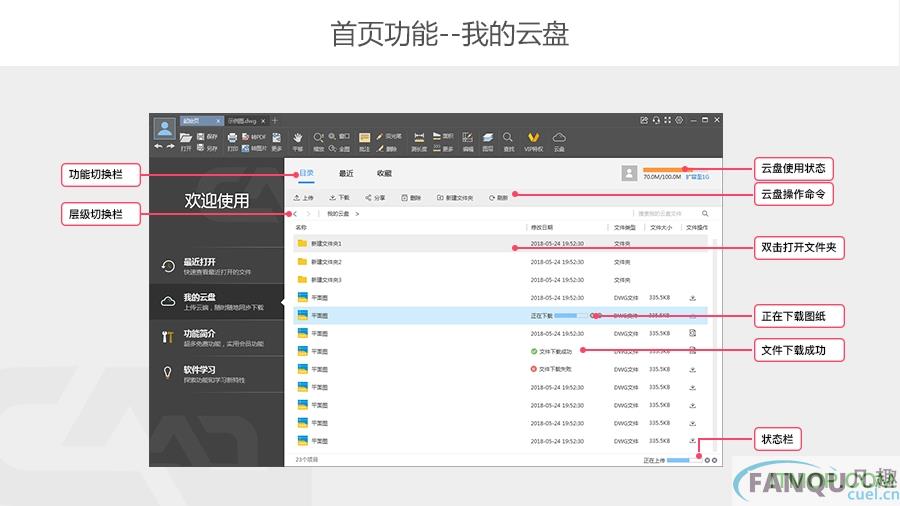Open settings via the title bar gear
The height and width of the screenshot is (506, 900).
point(679,120)
